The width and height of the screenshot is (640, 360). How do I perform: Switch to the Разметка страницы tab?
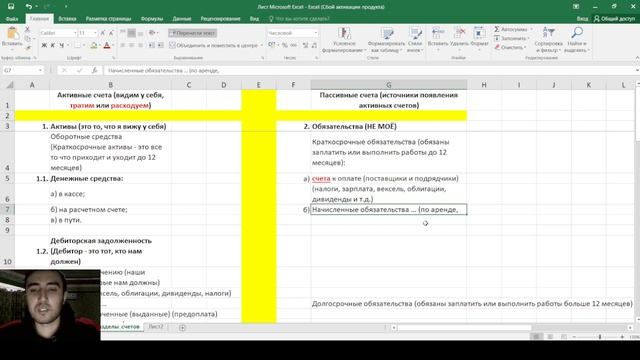pyautogui.click(x=109, y=18)
